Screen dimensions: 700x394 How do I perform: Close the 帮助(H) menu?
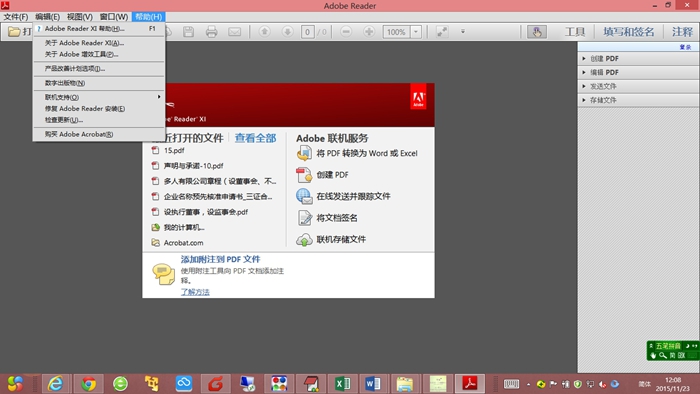click(x=149, y=17)
